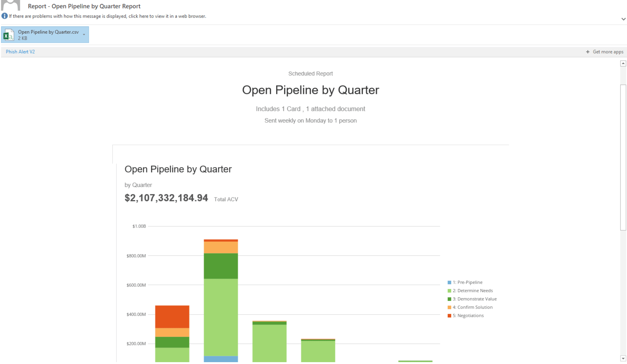The image size is (627, 364).
Task: Click the sender avatar icon
Action: point(11,5)
